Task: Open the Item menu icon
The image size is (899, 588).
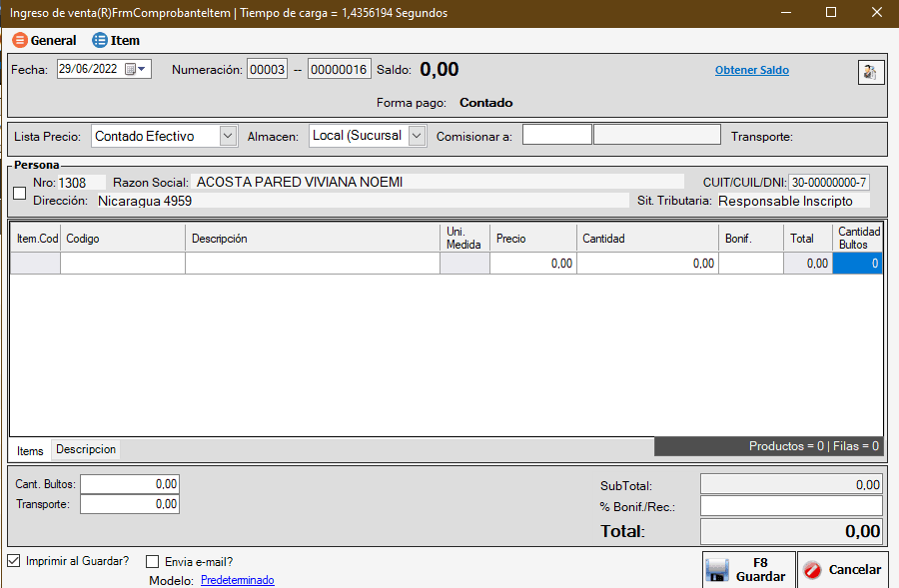Action: [99, 41]
